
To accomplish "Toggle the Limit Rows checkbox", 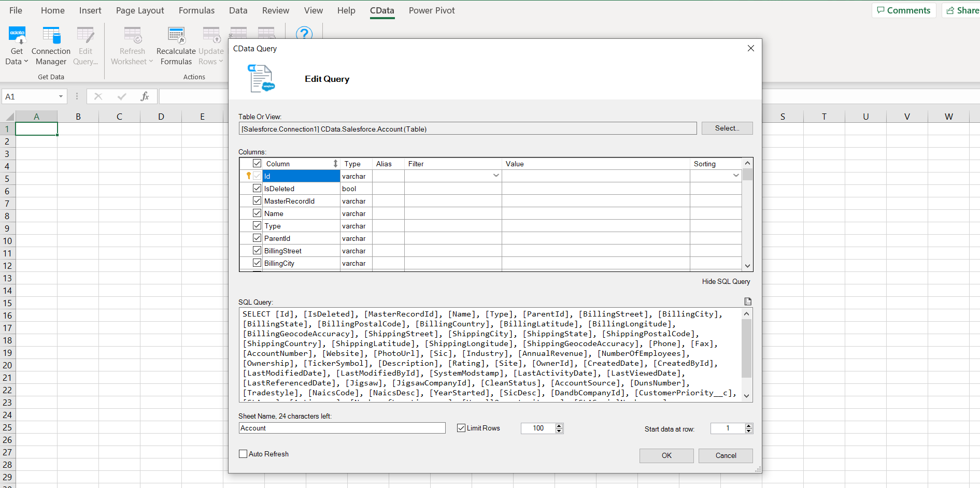I will point(461,428).
